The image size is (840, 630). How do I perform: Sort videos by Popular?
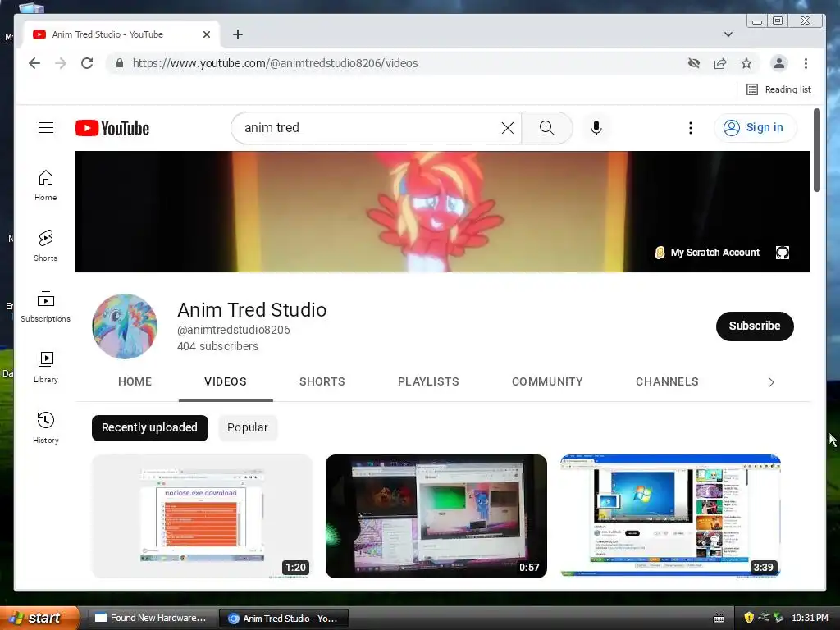248,427
